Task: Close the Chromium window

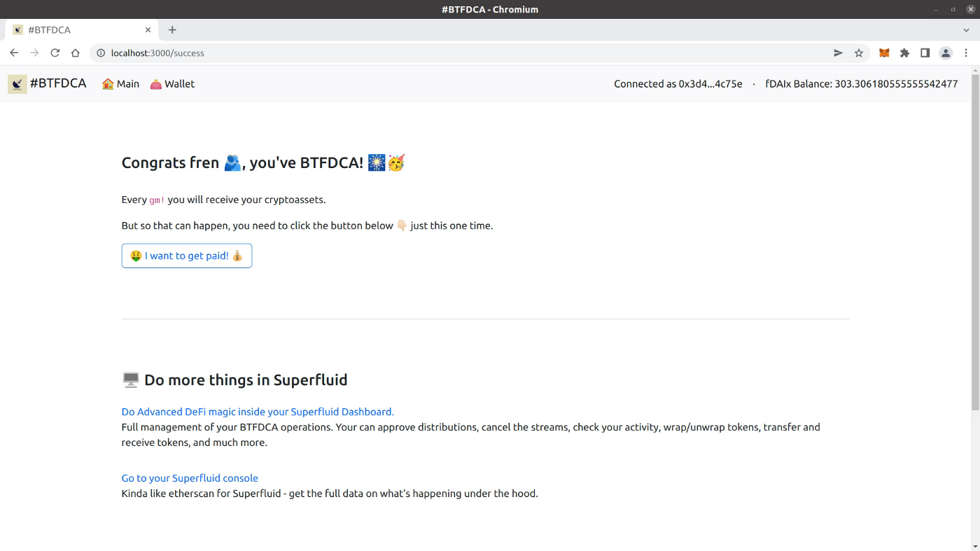Action: 971,9
